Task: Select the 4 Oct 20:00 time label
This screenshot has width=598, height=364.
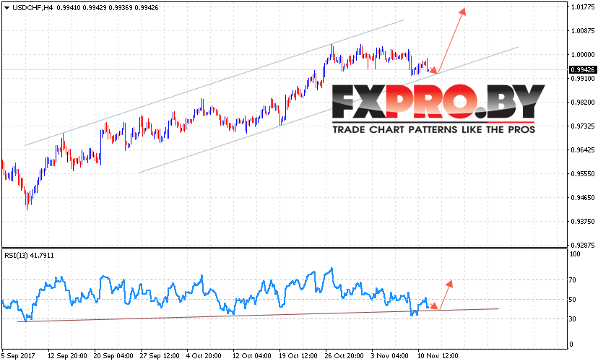Action: (x=204, y=356)
